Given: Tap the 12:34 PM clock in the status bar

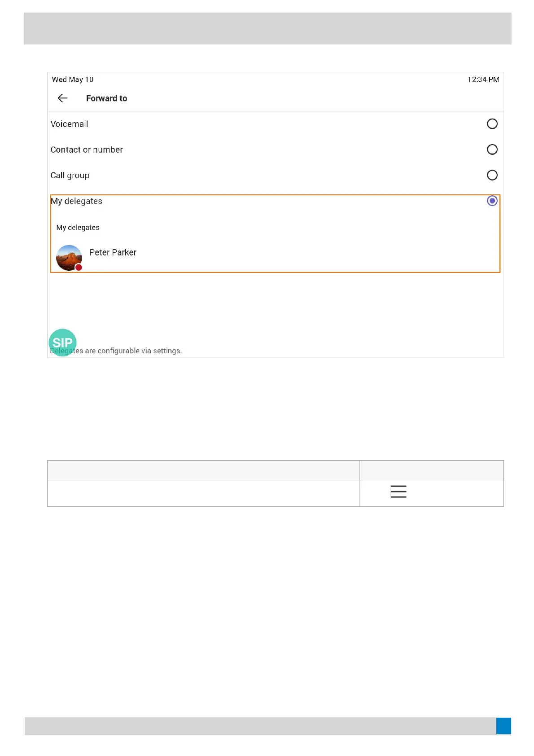Looking at the screenshot, I should (483, 79).
